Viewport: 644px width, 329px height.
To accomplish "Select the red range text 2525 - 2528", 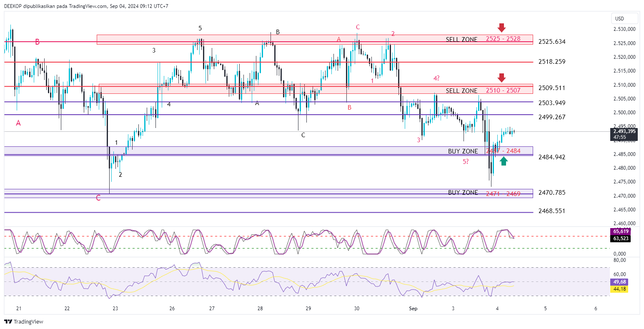I will coord(503,39).
